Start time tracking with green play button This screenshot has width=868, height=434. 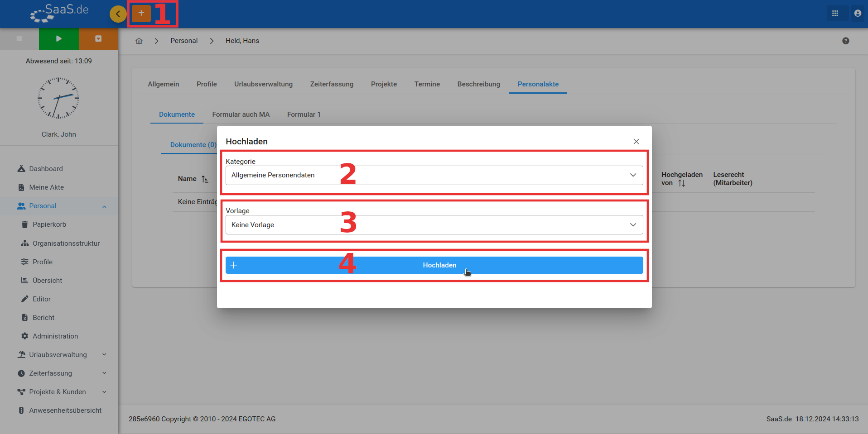(59, 38)
